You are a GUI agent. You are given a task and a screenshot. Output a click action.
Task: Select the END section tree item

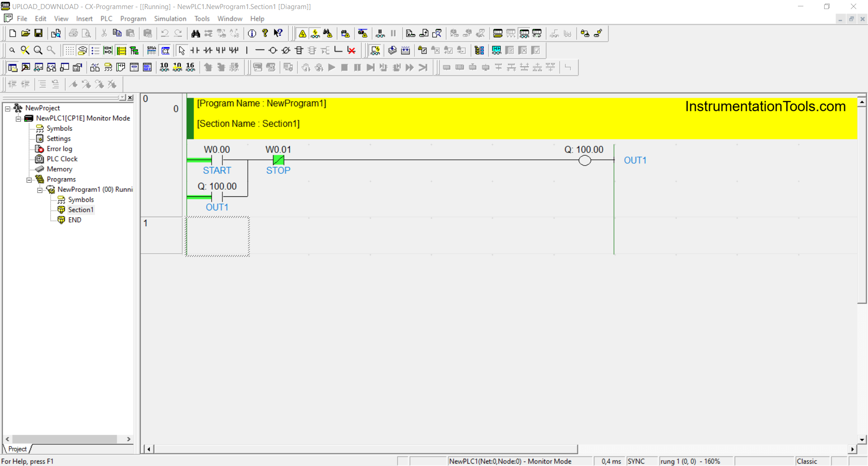tap(75, 220)
